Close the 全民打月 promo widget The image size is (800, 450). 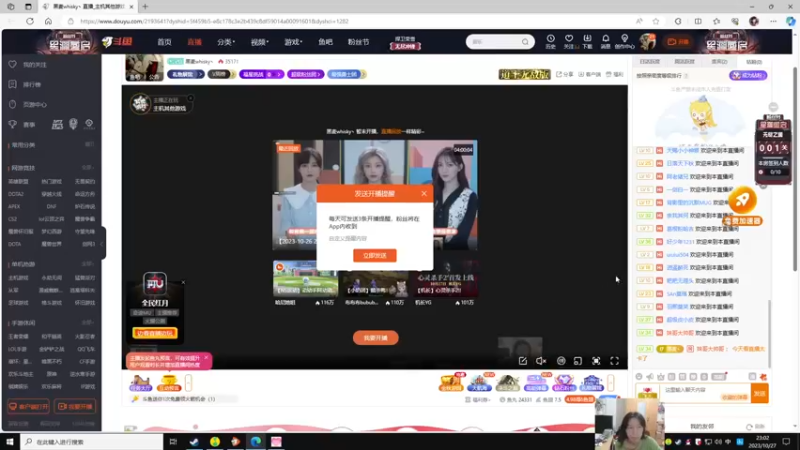183,282
